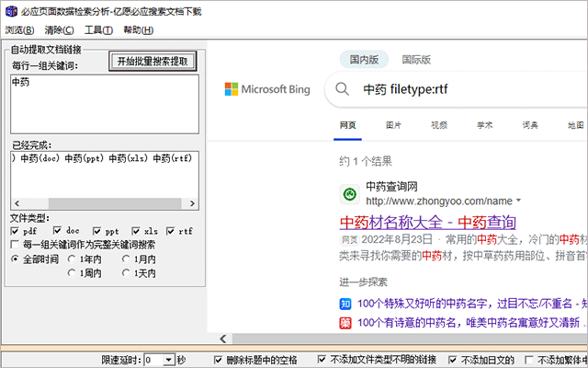This screenshot has height=368, width=588.
Task: Switch to the 国际版 Bing tab
Action: click(x=416, y=60)
